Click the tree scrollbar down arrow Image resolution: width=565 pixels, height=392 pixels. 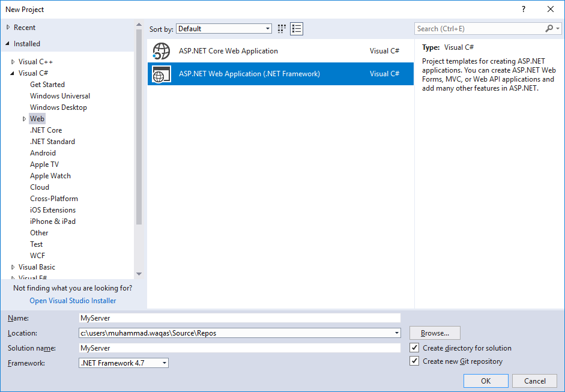[x=139, y=274]
